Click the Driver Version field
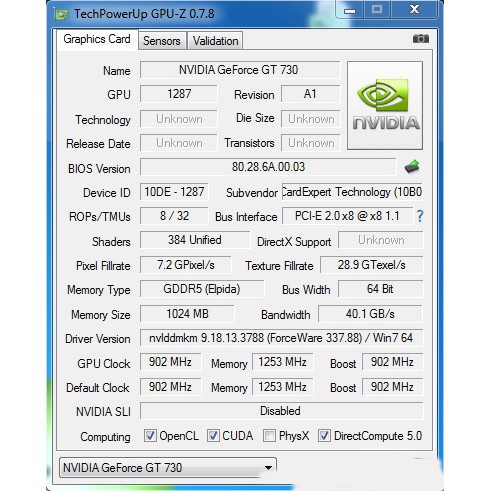The height and width of the screenshot is (491, 491). 281,338
